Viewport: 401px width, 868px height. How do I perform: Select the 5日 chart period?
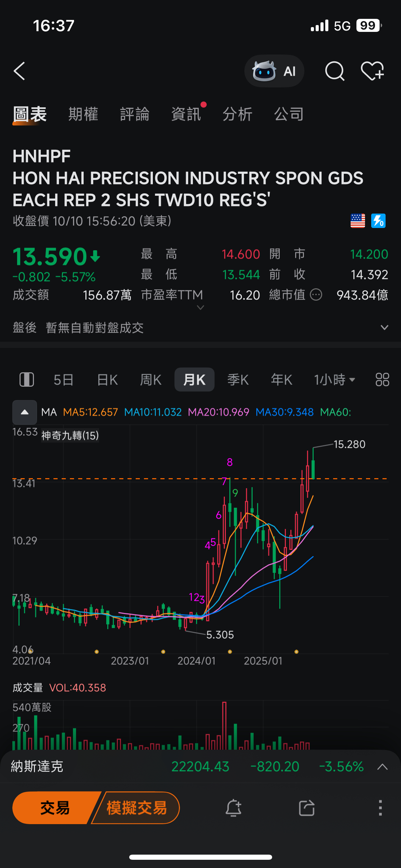point(64,380)
